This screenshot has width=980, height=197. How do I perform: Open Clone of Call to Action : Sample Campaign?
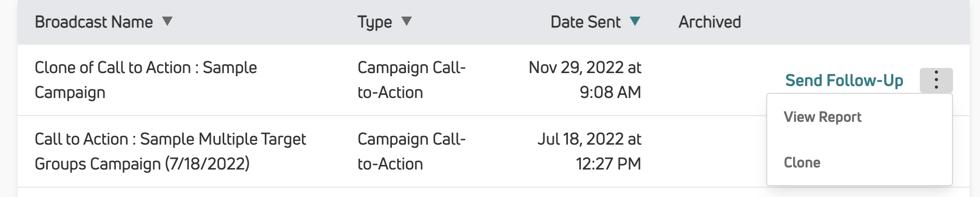pos(146,80)
